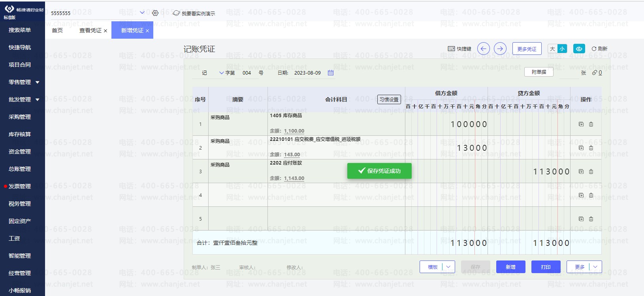Open 项目合同 in the sidebar

tap(20, 65)
